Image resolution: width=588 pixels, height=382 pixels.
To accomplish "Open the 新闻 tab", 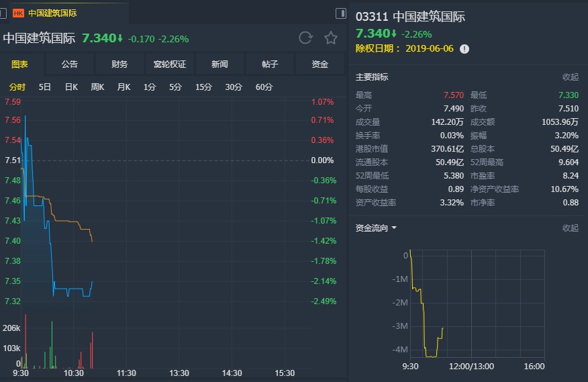I will [x=219, y=64].
